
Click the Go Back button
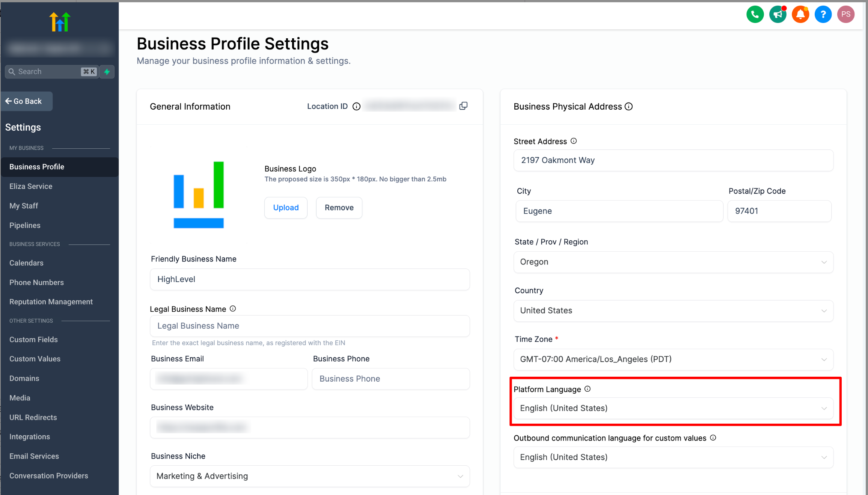pyautogui.click(x=27, y=101)
